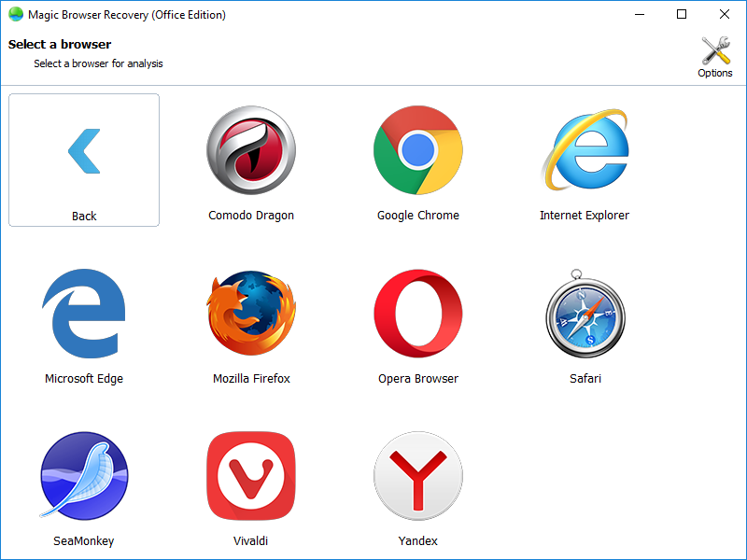Select the Yandex browser icon
Screen dimensions: 747x560
[x=417, y=476]
